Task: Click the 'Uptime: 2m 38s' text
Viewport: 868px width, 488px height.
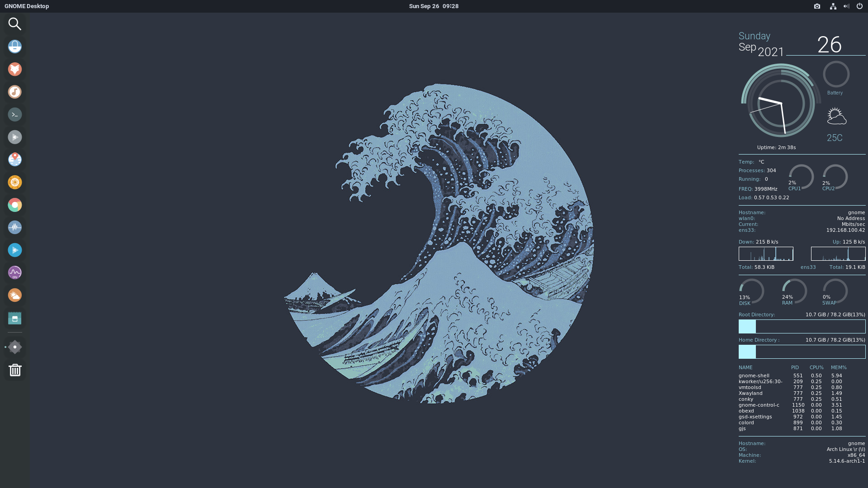Action: click(x=776, y=147)
